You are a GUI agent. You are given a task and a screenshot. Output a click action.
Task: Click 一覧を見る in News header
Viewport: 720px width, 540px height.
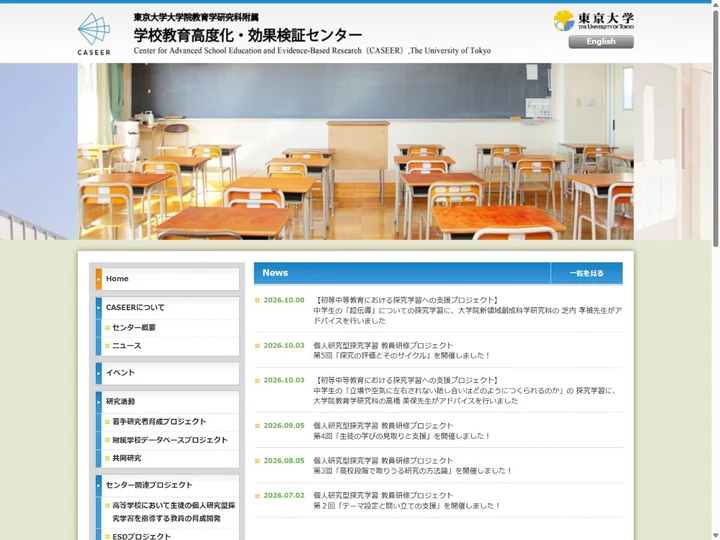tap(586, 273)
